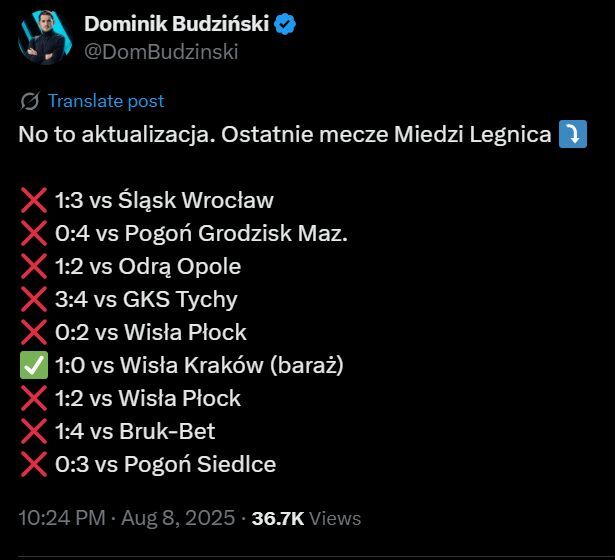Click the Translate post link
The image size is (615, 560).
tap(105, 101)
